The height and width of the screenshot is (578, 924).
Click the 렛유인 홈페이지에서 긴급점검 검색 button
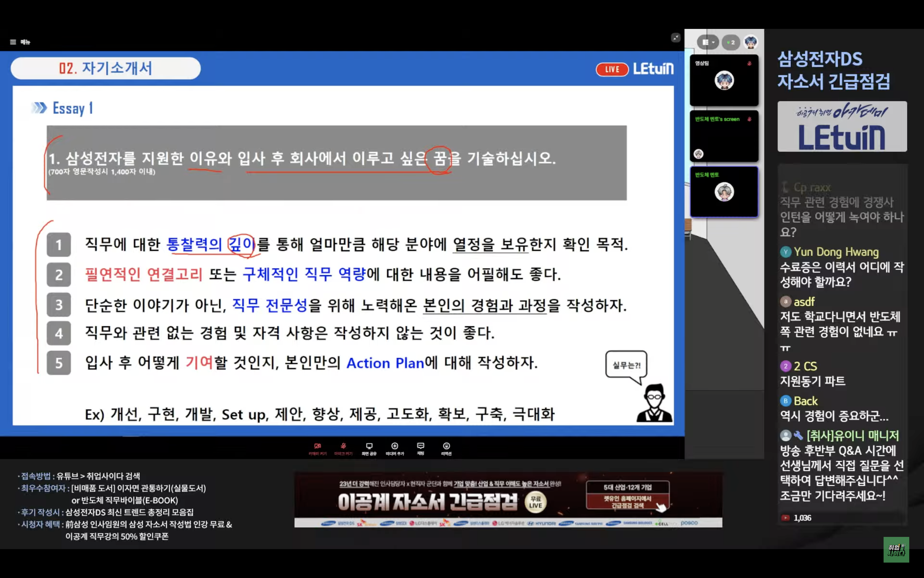coord(628,502)
